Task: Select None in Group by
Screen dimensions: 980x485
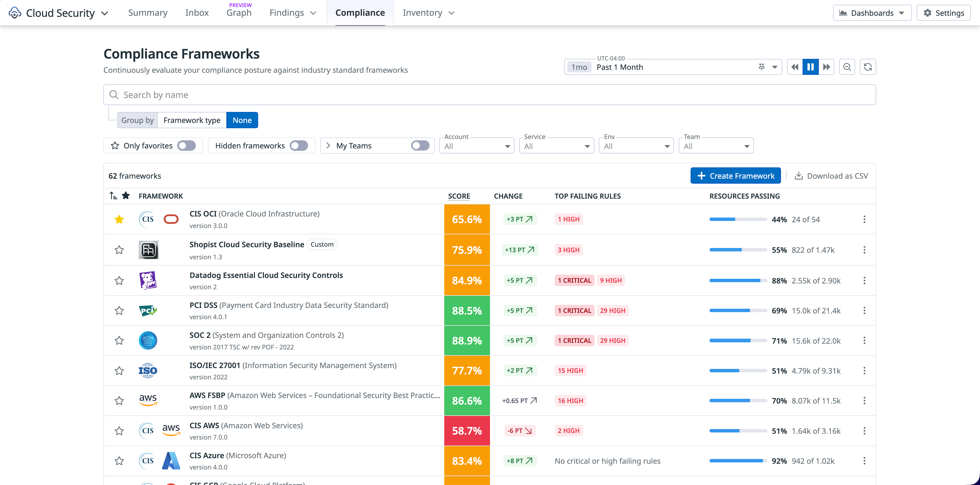Action: 242,120
